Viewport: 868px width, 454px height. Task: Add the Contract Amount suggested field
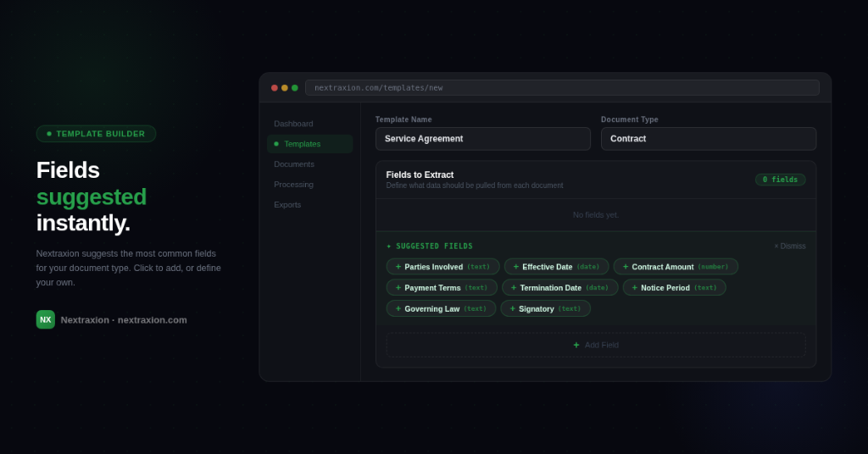[x=676, y=267]
